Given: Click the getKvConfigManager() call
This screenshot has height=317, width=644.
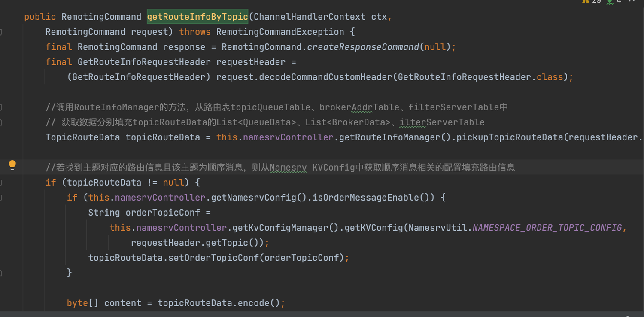Looking at the screenshot, I should click(x=286, y=227).
